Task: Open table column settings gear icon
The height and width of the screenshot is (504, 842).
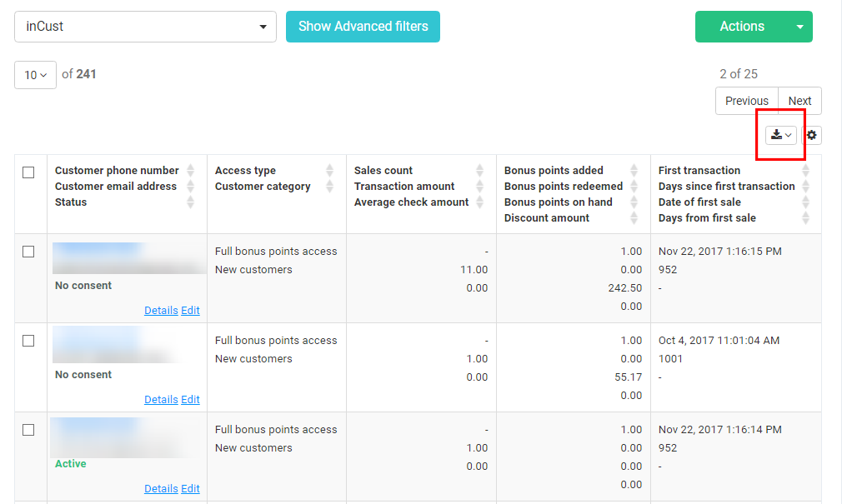Action: 812,135
